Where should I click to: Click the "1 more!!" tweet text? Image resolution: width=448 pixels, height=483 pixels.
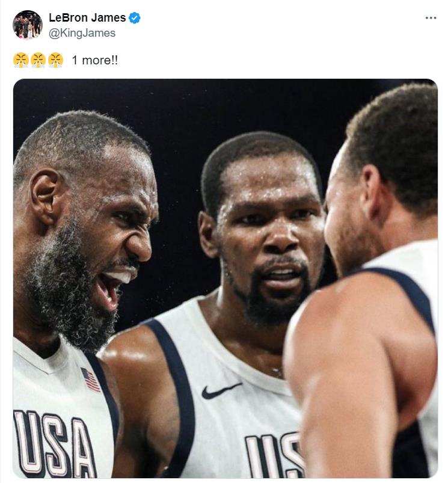(94, 61)
